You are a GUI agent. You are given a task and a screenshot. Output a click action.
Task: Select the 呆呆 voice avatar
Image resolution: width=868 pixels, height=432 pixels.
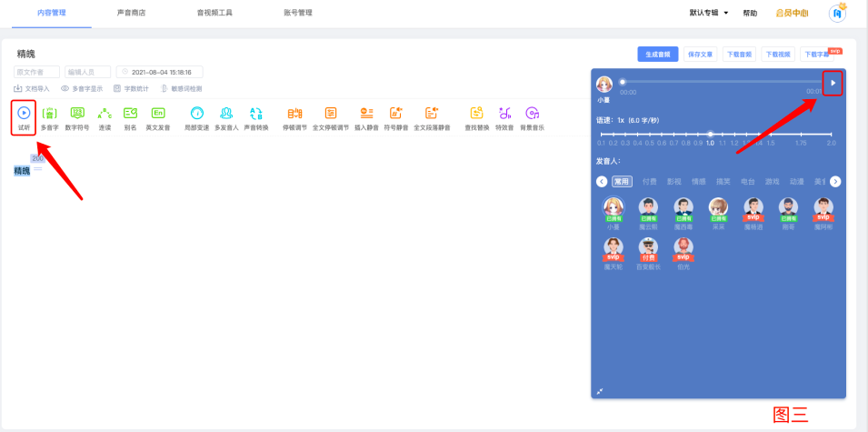(x=719, y=207)
